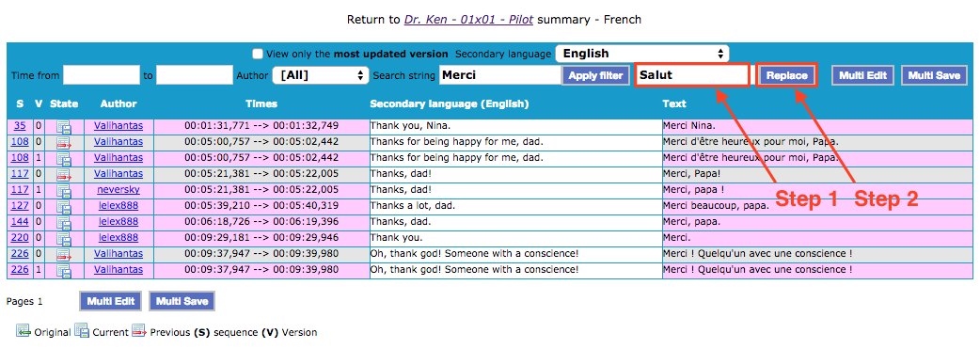
Task: Click Search string field containing Merci
Action: coord(500,75)
